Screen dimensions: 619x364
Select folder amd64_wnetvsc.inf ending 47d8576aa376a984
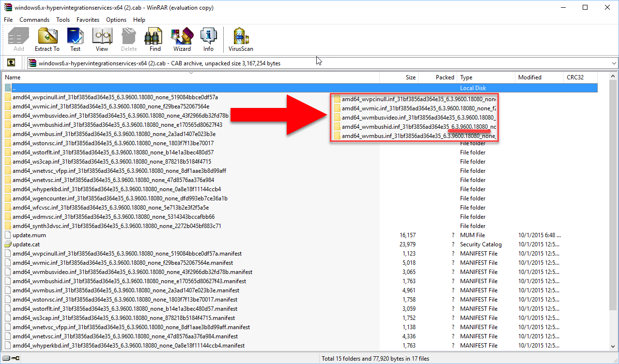coord(113,180)
